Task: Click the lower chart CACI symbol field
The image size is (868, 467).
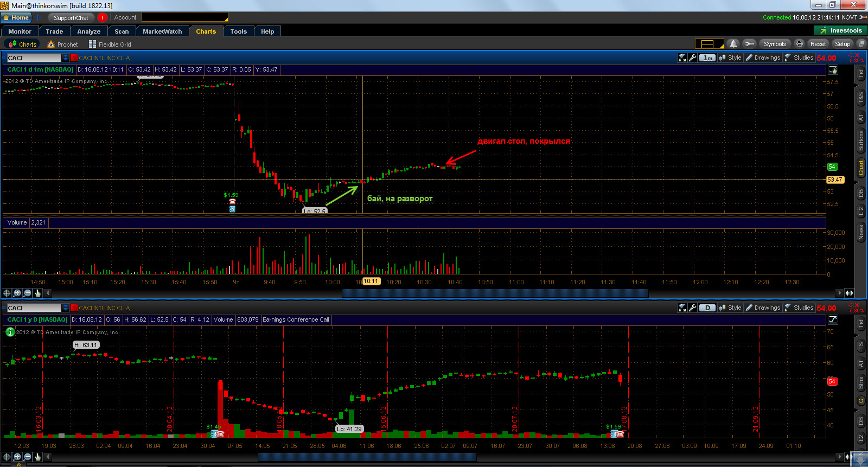Action: (34, 308)
